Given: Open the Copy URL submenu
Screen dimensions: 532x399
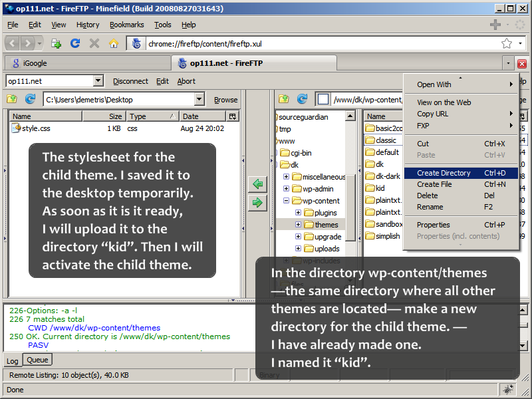Looking at the screenshot, I should coord(461,114).
